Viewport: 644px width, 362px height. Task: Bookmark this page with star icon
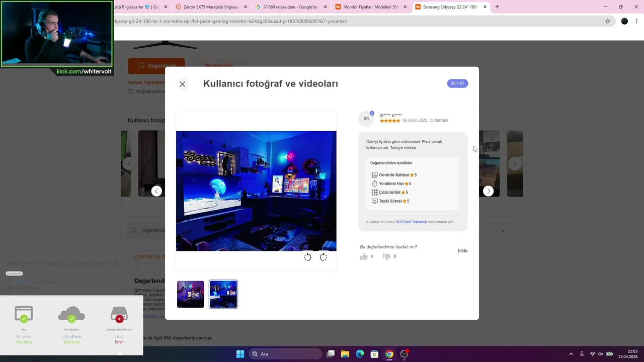[608, 21]
